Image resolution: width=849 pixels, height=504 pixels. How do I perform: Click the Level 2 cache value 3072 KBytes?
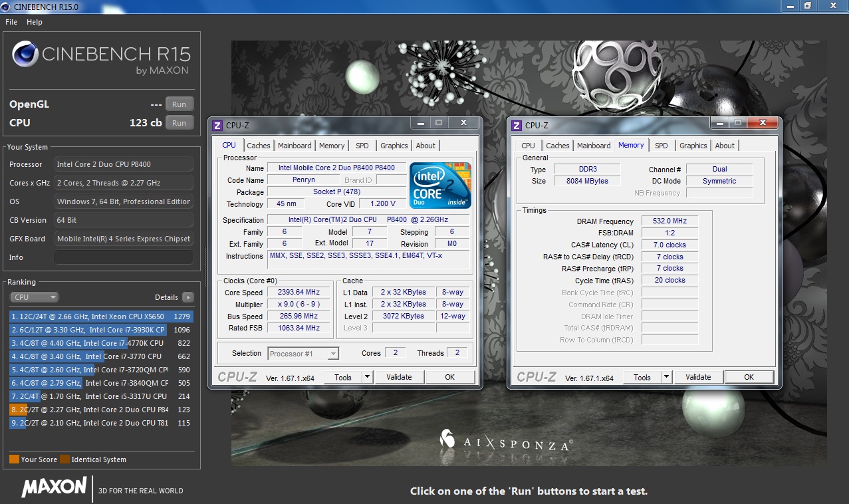[x=403, y=316]
